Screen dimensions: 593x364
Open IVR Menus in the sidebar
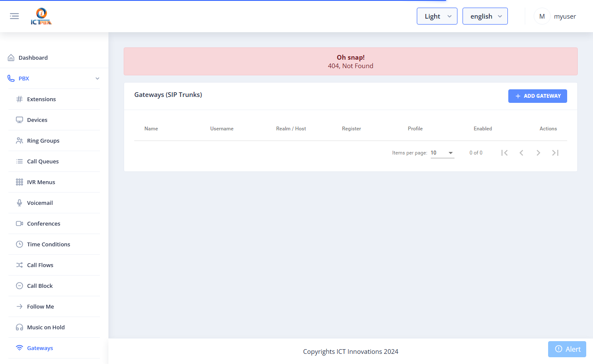point(54,182)
